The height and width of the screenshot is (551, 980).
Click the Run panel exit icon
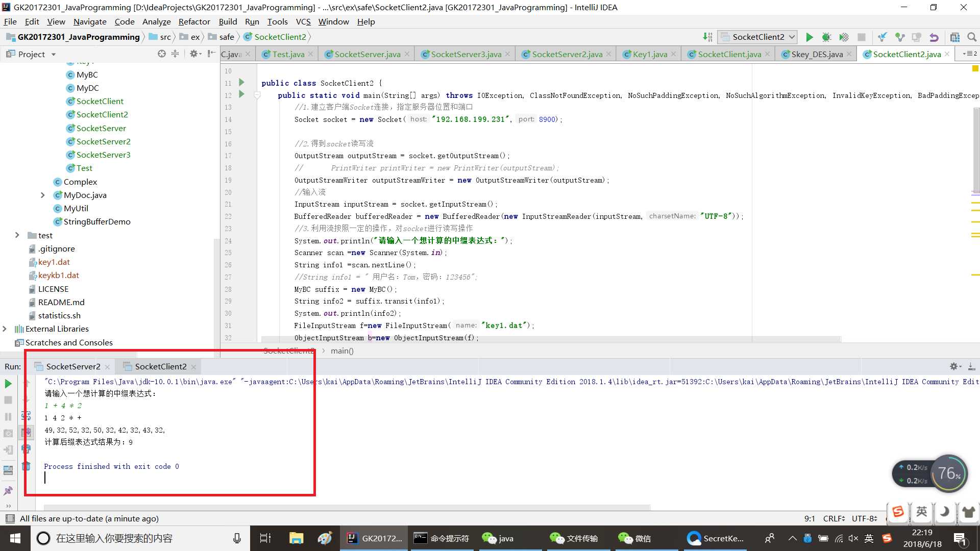pyautogui.click(x=8, y=450)
